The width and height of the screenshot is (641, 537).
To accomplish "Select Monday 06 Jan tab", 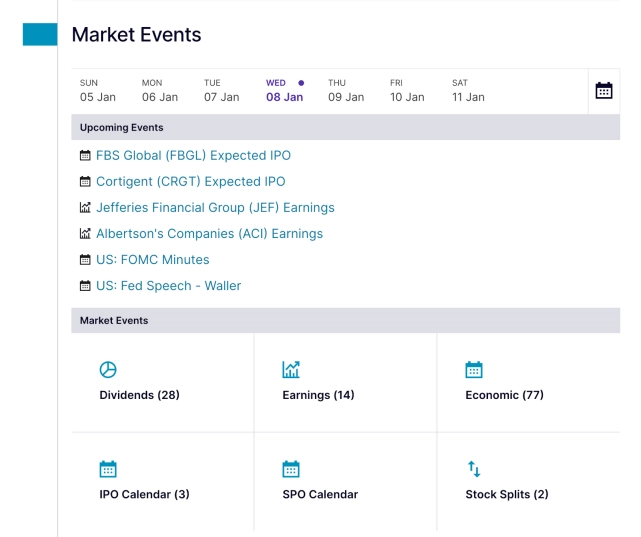I will point(160,91).
